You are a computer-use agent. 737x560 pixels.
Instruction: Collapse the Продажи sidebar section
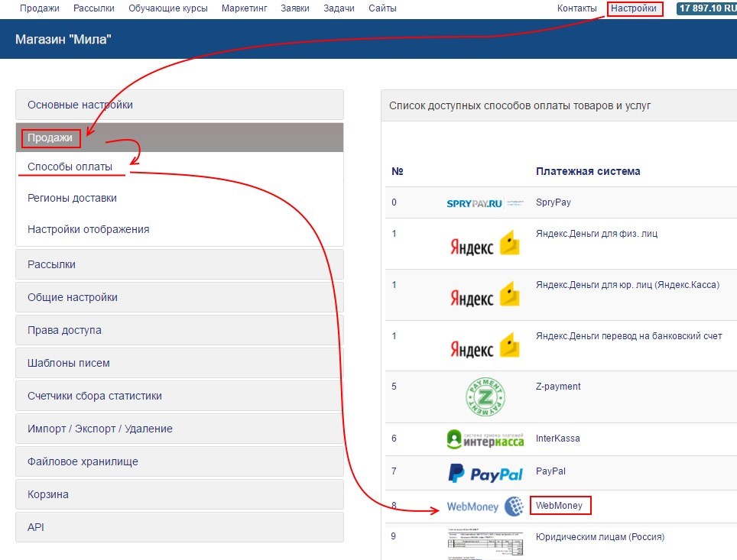[x=180, y=138]
